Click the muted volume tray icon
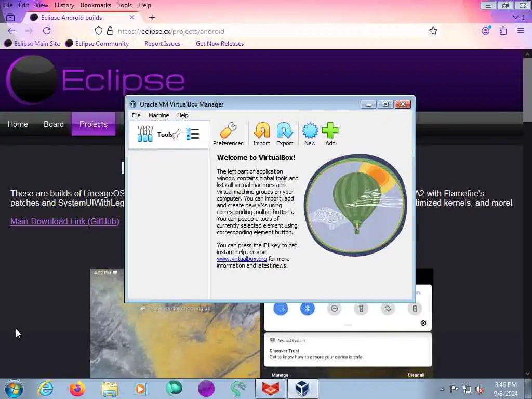Image resolution: width=532 pixels, height=399 pixels. (480, 390)
